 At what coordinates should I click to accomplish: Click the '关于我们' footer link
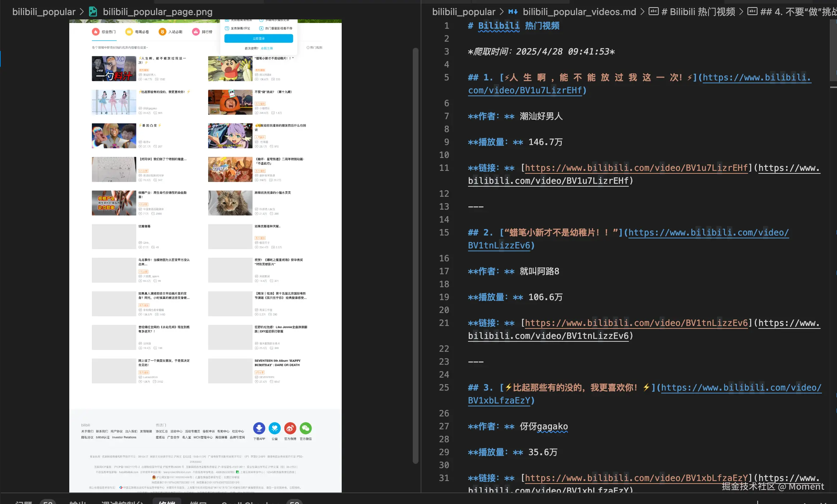[x=87, y=431]
